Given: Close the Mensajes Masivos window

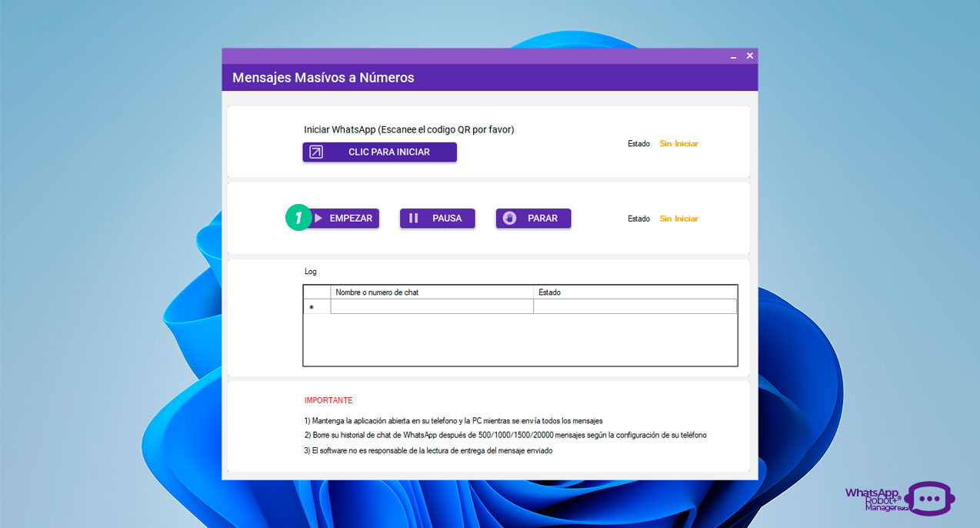Looking at the screenshot, I should click(x=750, y=55).
